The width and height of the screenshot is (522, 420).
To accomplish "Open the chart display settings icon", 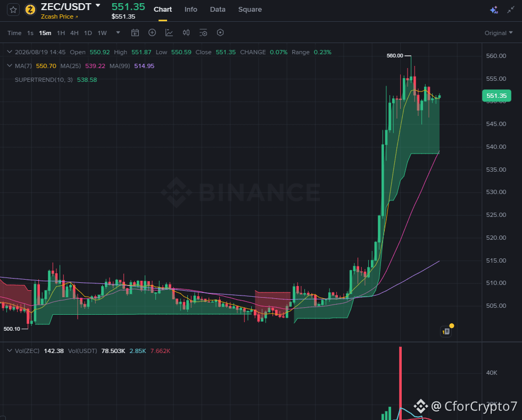I will point(203,32).
